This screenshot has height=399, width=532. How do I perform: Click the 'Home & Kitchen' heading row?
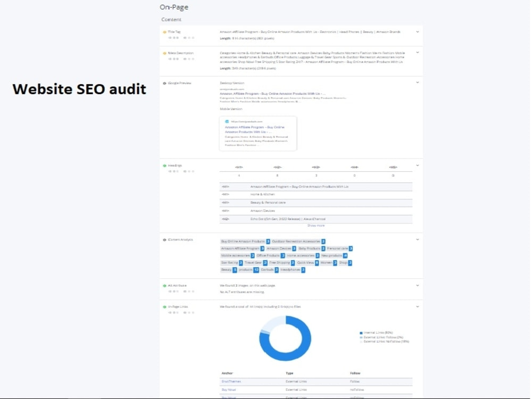click(317, 195)
